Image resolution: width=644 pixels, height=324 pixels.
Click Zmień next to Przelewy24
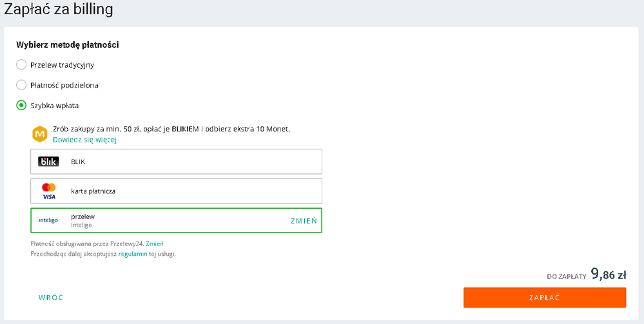pos(155,243)
